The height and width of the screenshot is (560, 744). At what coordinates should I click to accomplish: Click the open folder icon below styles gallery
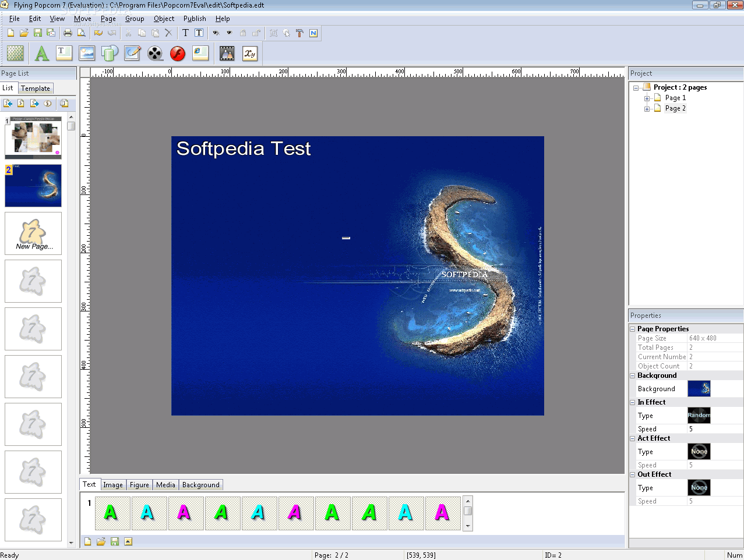[x=101, y=541]
